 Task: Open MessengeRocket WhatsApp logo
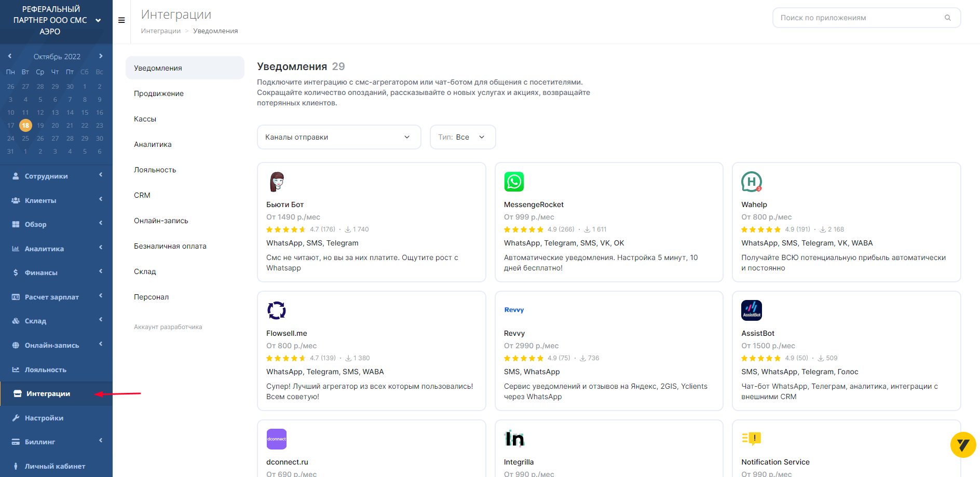514,182
